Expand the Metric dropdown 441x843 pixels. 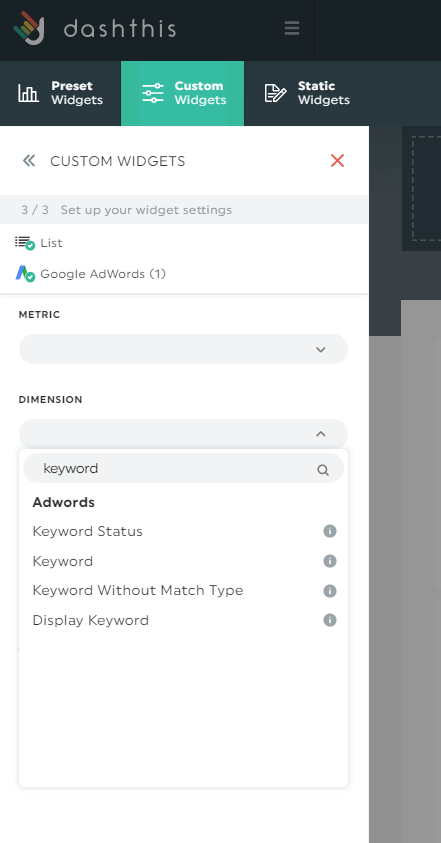pos(183,349)
